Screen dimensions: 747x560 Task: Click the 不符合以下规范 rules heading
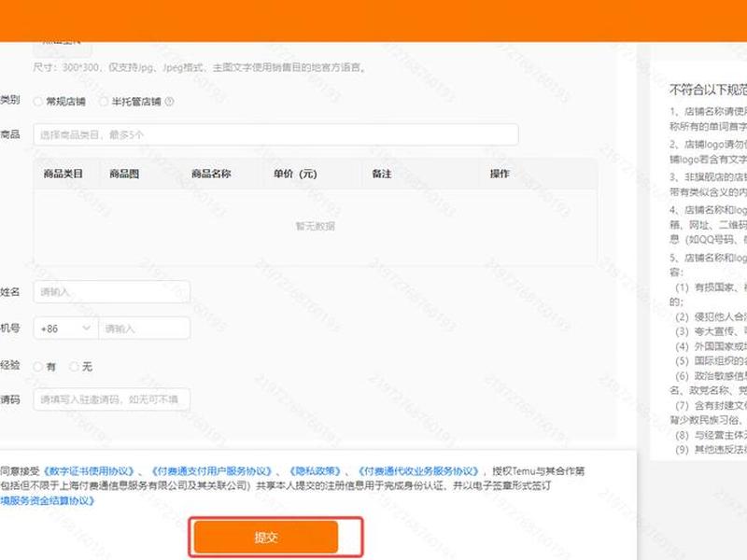click(708, 90)
